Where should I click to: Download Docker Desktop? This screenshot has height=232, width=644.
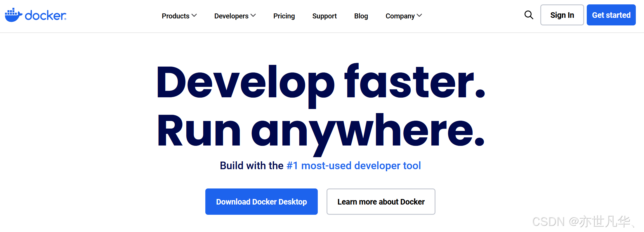(261, 202)
